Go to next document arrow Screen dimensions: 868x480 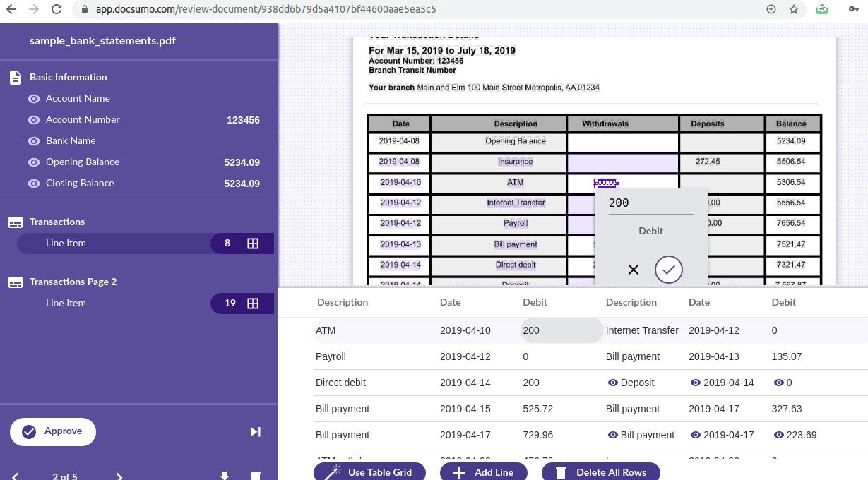[119, 476]
